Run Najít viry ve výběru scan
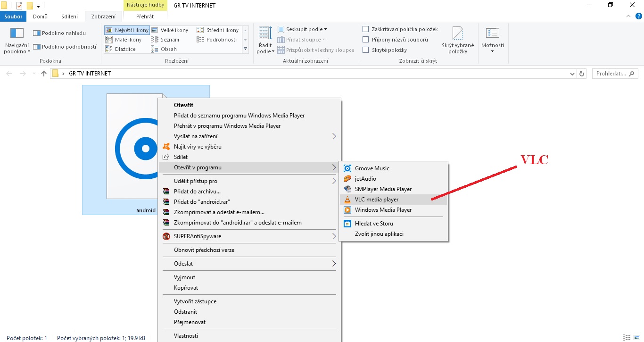 pyautogui.click(x=249, y=147)
